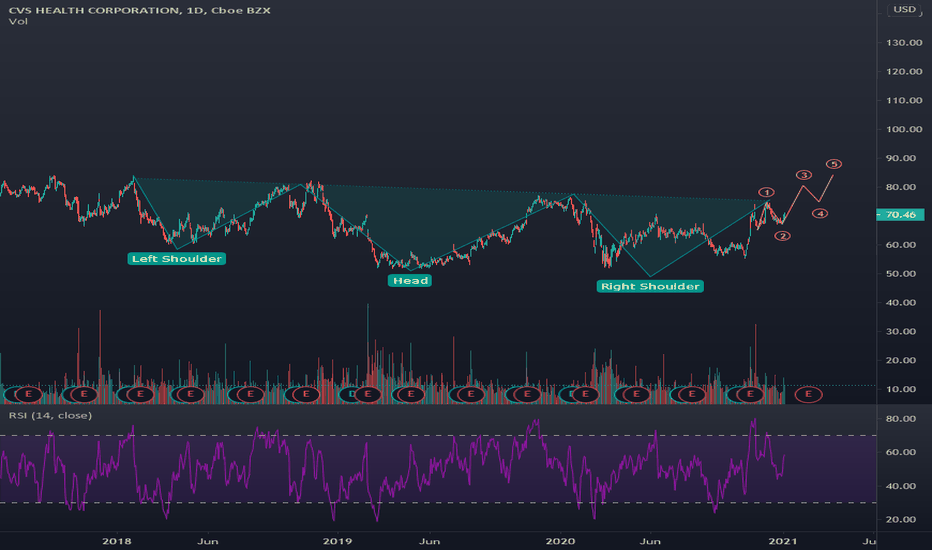932x550 pixels.
Task: Click the 2018 time axis label
Action: click(116, 541)
